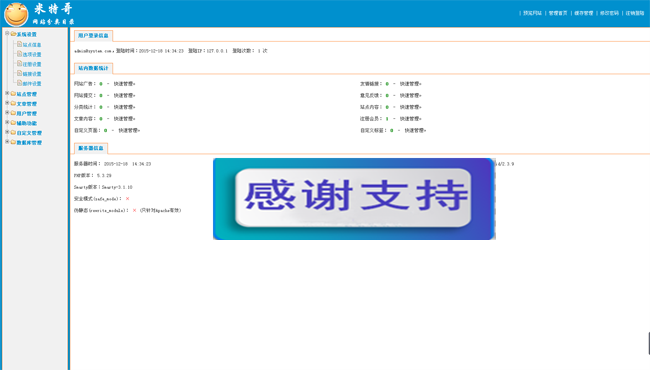Viewport: 650px width, 370px height.
Task: Click the 文章管理 tree label
Action: (27, 104)
